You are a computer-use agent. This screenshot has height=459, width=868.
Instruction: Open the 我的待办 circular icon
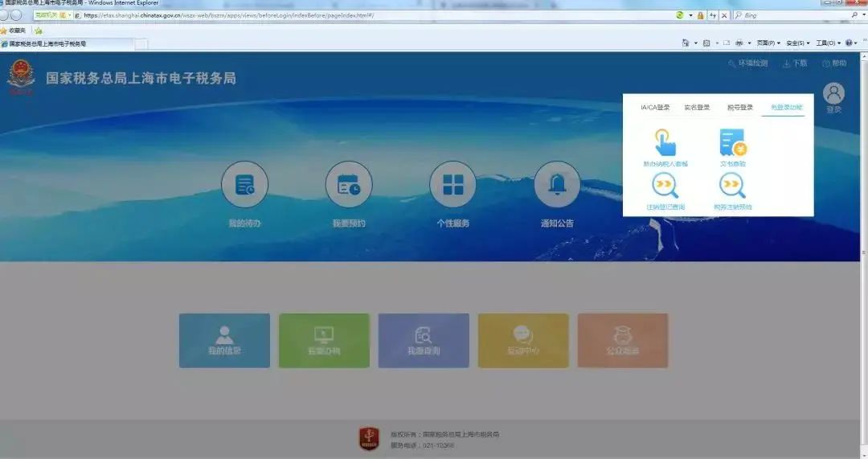click(244, 184)
